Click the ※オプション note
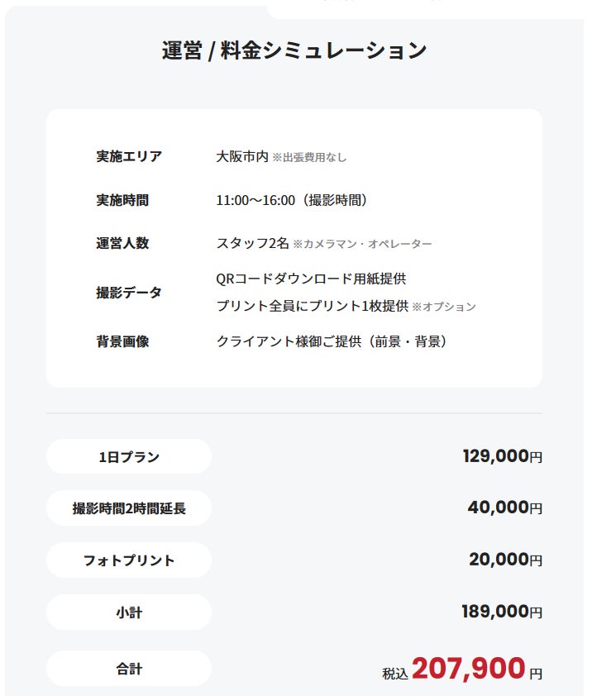The image size is (616, 696). click(x=444, y=307)
